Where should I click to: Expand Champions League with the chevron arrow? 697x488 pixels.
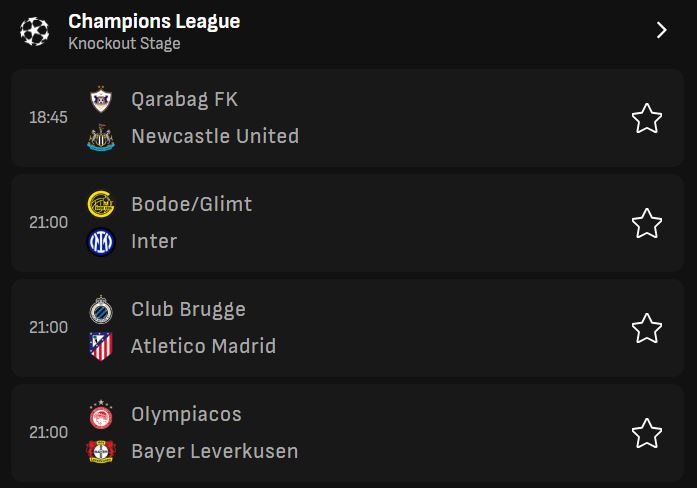point(661,30)
